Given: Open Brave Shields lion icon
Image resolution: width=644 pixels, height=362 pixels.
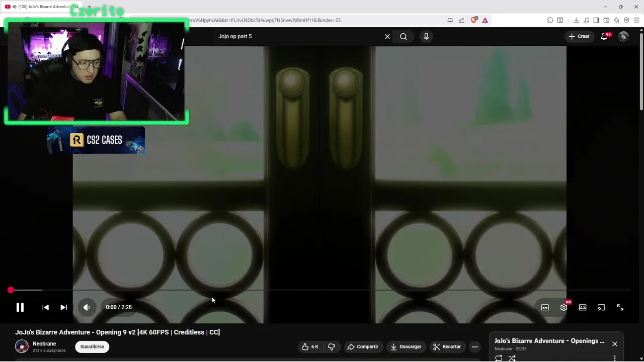Looking at the screenshot, I should [x=474, y=20].
